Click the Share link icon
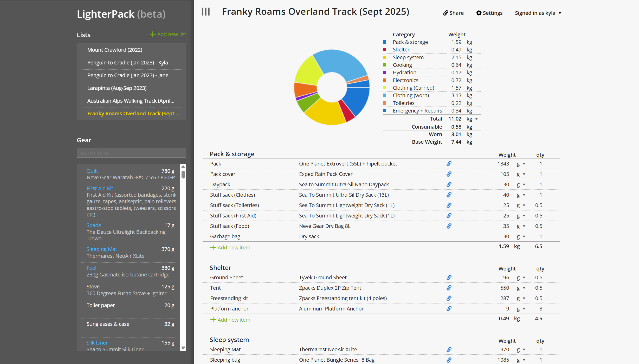The width and height of the screenshot is (639, 364). click(x=446, y=13)
